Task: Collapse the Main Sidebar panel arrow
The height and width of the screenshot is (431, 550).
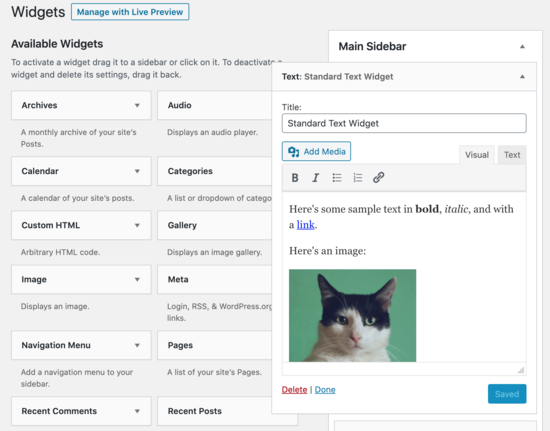Action: [x=522, y=46]
